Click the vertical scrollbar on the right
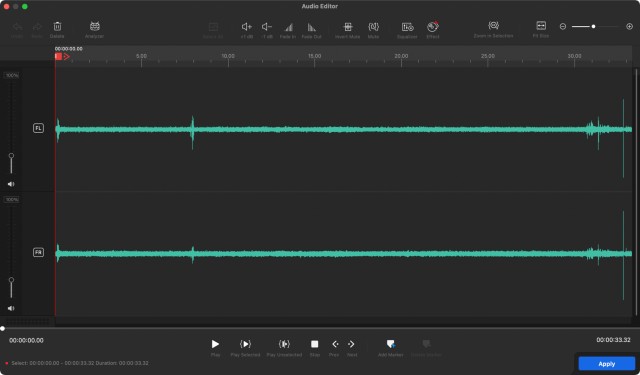640x375 pixels. pos(636,192)
